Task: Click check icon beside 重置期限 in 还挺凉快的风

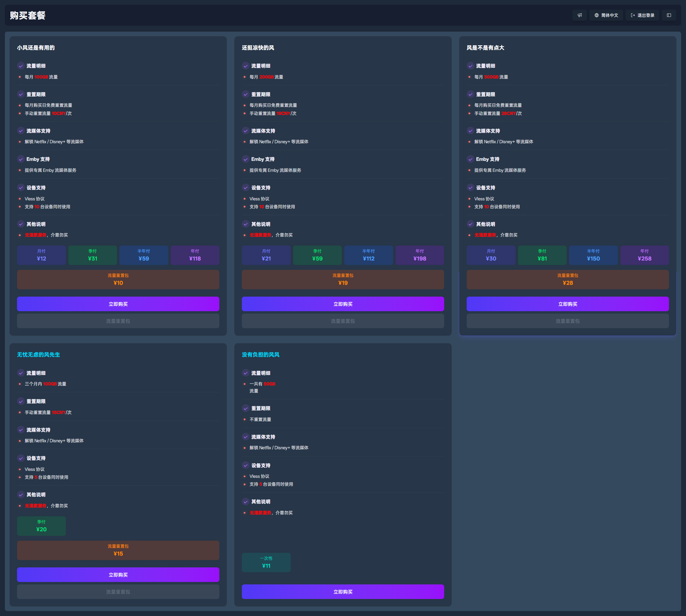Action: 245,95
